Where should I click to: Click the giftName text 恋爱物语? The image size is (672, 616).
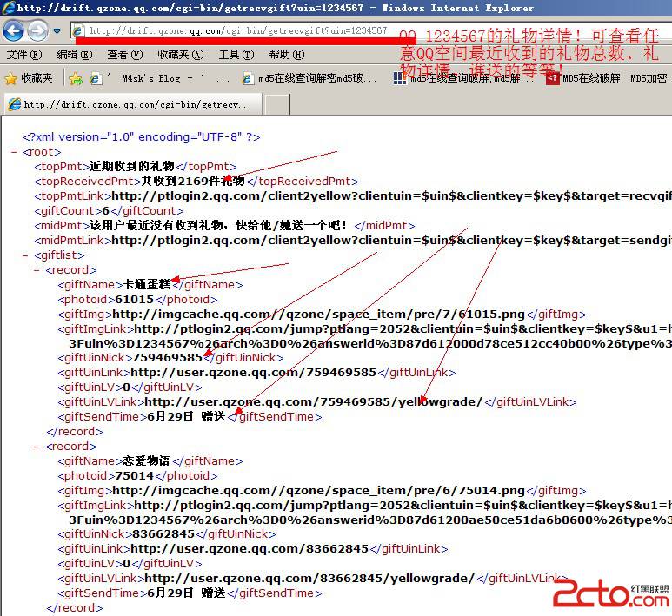[x=146, y=461]
